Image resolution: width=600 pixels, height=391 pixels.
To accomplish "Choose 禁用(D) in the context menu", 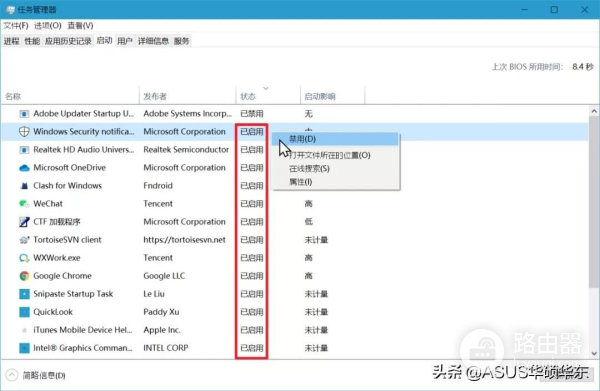I will pos(335,139).
